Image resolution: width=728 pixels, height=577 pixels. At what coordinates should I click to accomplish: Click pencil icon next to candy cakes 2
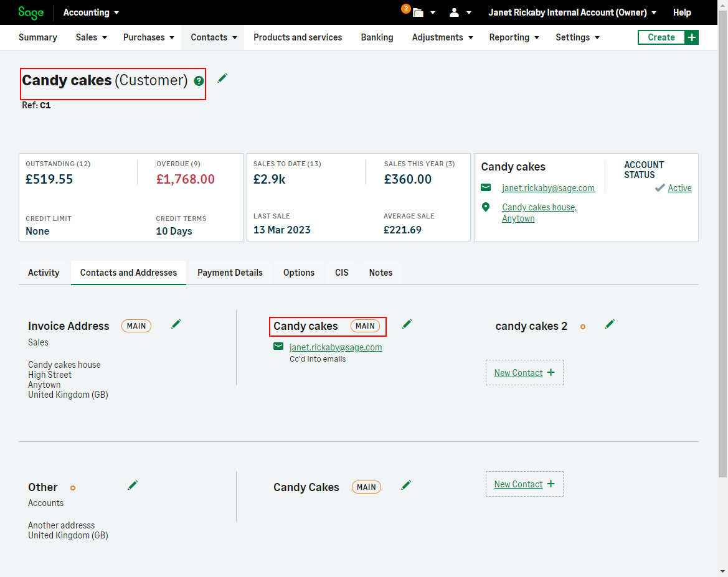(610, 324)
